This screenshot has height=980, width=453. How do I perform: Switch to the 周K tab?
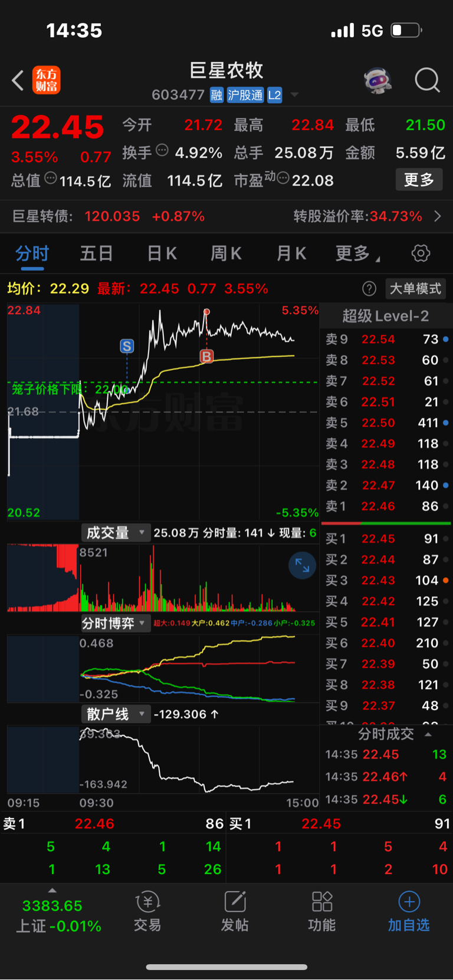226,253
